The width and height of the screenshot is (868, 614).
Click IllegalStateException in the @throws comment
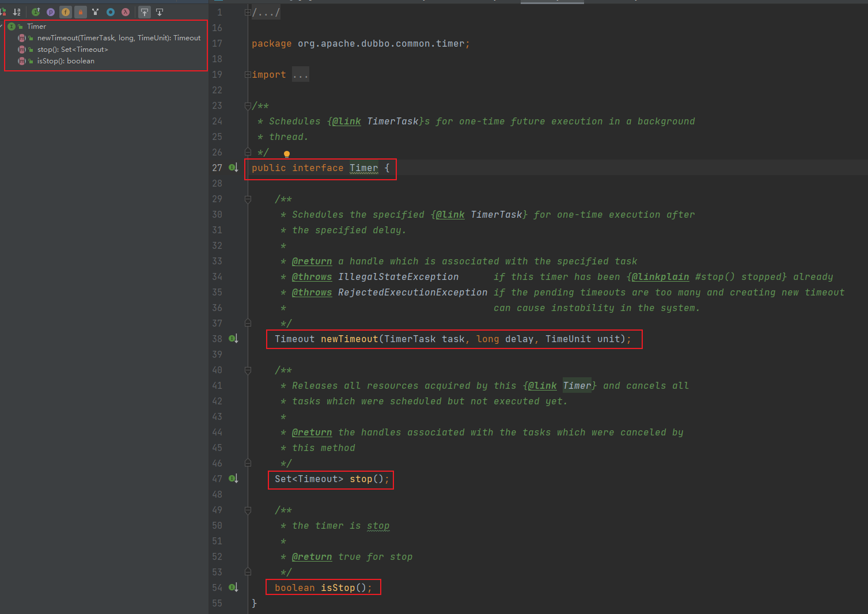[x=399, y=276]
